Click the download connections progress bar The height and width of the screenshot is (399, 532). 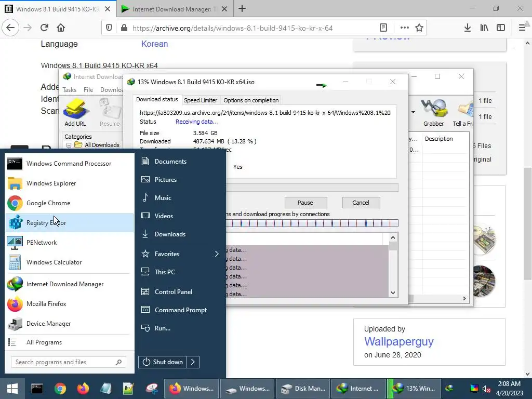point(312,223)
